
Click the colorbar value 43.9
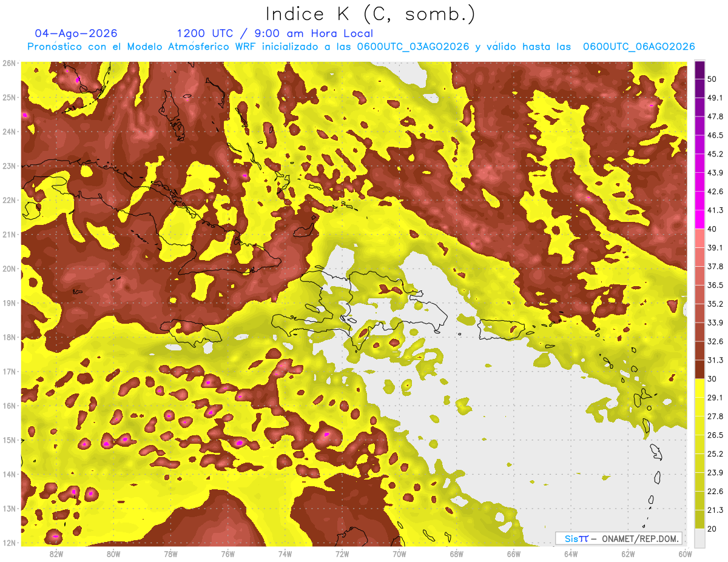(715, 173)
